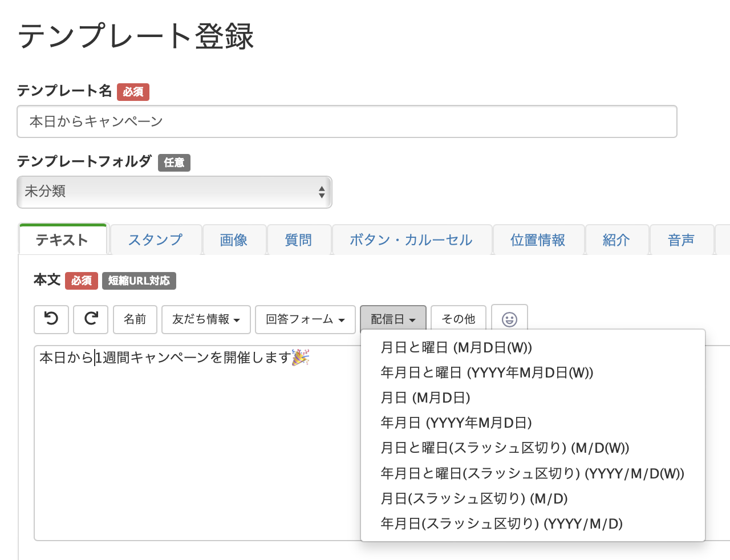Click inside the テンプレート名 input field
The width and height of the screenshot is (730, 560).
(x=346, y=121)
